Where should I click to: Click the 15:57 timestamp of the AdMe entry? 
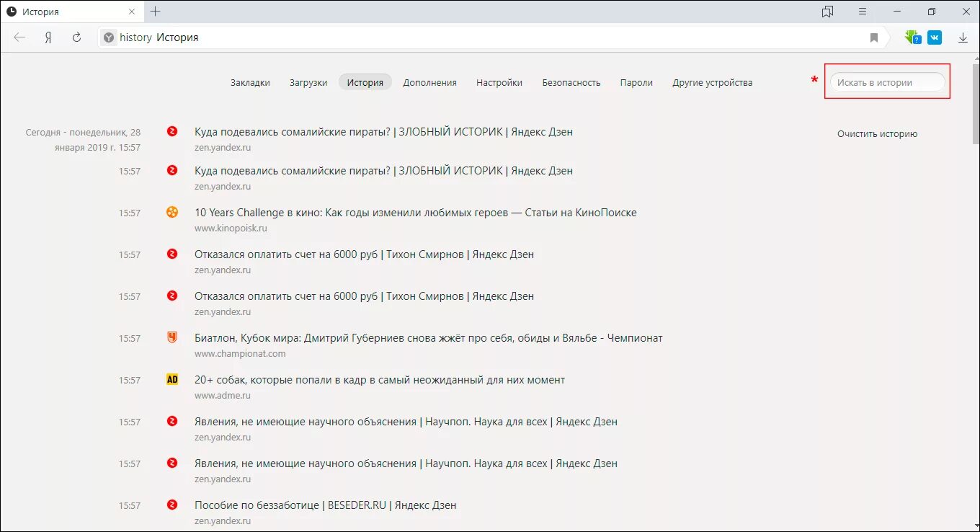coord(130,381)
